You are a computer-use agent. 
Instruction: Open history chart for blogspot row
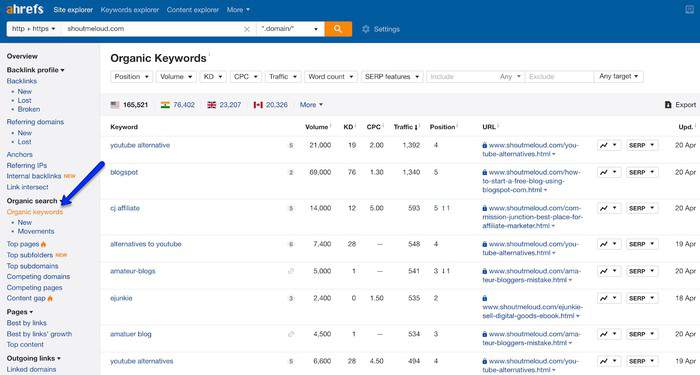pos(609,172)
